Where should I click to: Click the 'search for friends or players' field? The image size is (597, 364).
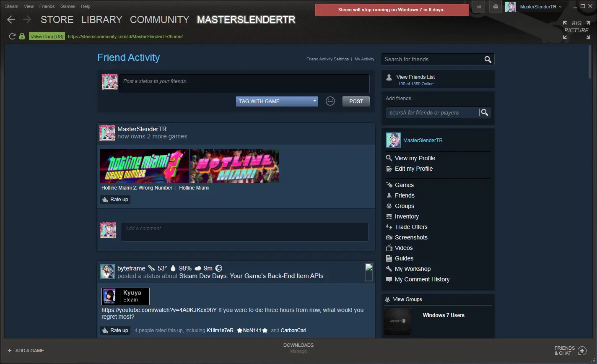pyautogui.click(x=433, y=112)
